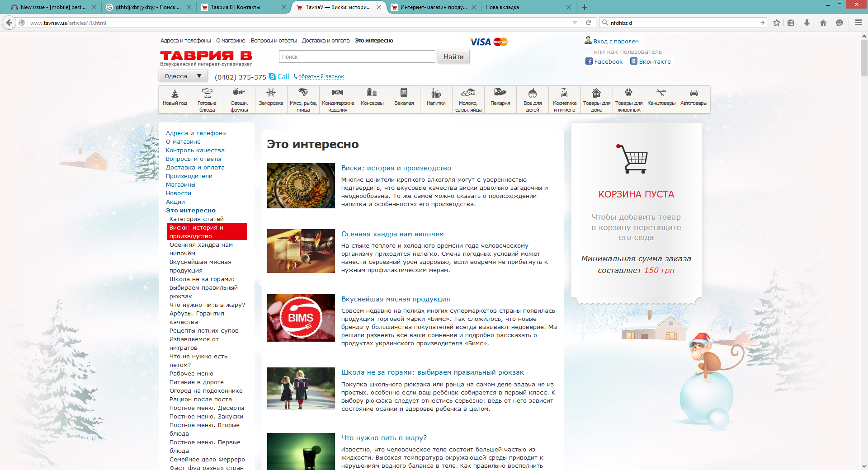Expand the Одесса city dropdown

183,76
